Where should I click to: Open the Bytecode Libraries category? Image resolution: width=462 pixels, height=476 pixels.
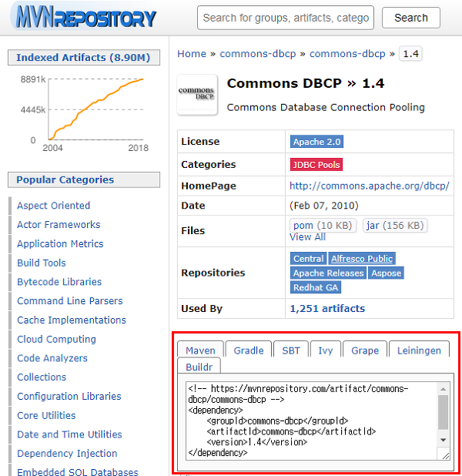(x=59, y=282)
